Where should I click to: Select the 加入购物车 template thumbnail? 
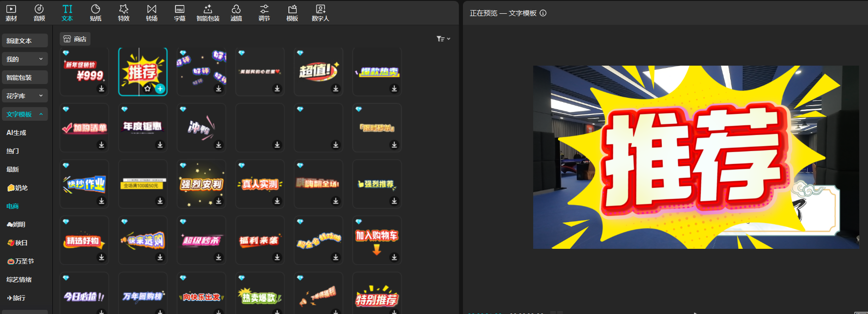tap(377, 239)
